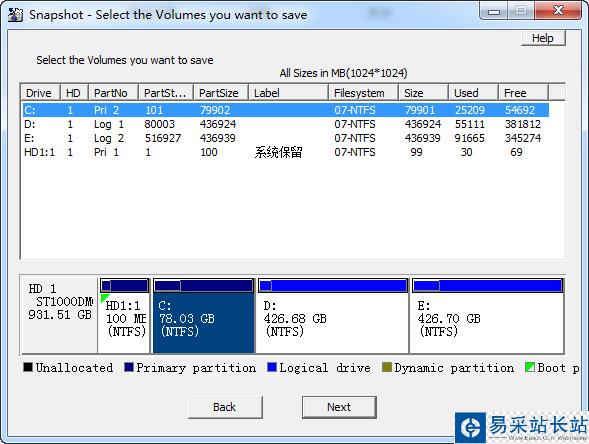
Task: Click usage bar above HD1:1 partition
Action: [x=124, y=286]
